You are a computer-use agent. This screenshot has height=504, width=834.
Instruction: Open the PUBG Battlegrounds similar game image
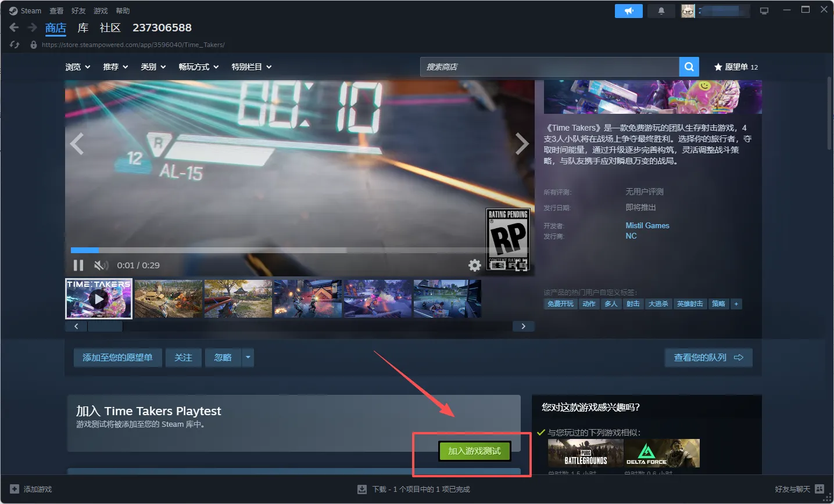coord(586,453)
